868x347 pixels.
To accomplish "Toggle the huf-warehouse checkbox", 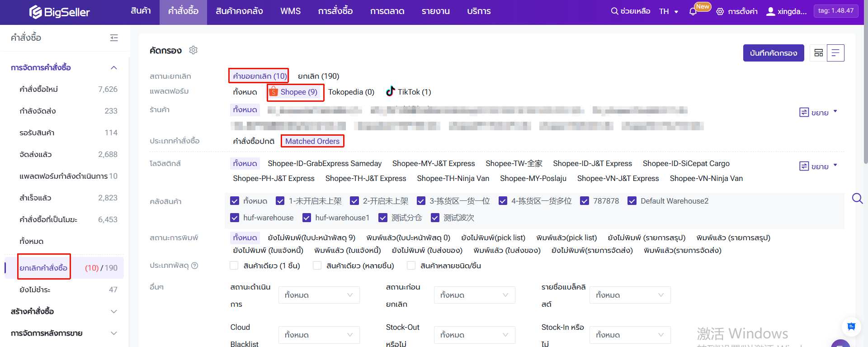I will (x=235, y=218).
